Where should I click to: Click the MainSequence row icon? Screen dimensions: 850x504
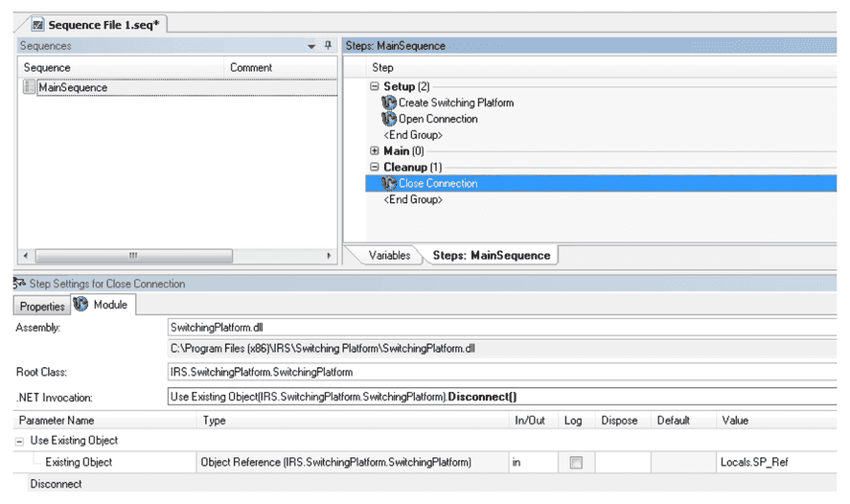pos(30,86)
